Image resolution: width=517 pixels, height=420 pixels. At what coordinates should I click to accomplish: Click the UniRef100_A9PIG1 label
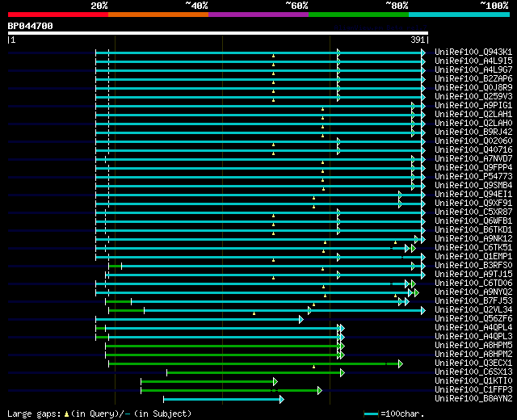(x=473, y=105)
